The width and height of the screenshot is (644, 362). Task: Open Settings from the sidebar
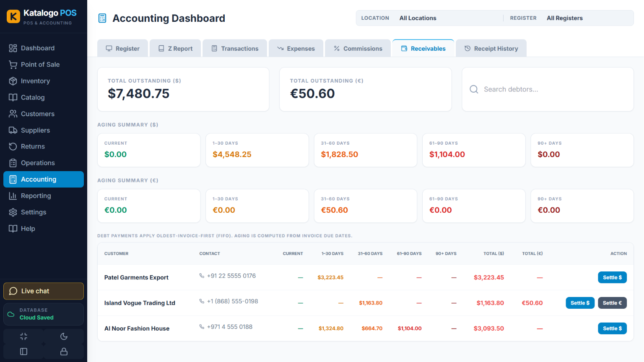point(44,212)
